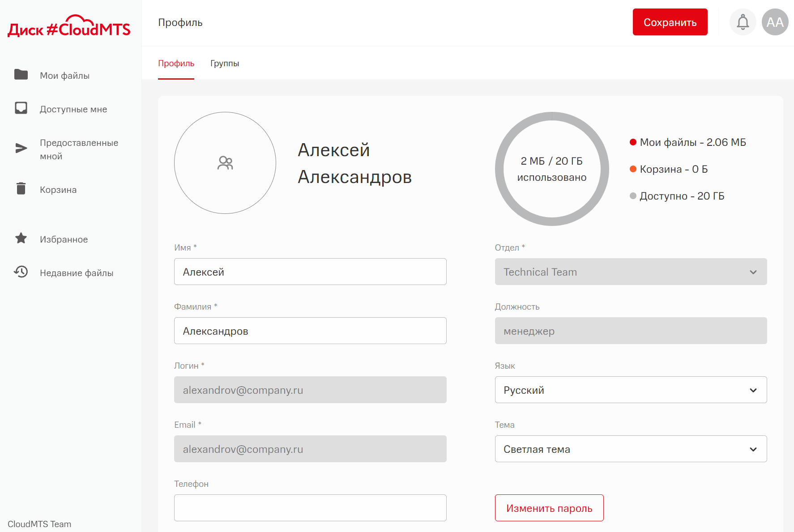The image size is (794, 532).
Task: Click the Фамилия field containing Александров
Action: point(310,331)
